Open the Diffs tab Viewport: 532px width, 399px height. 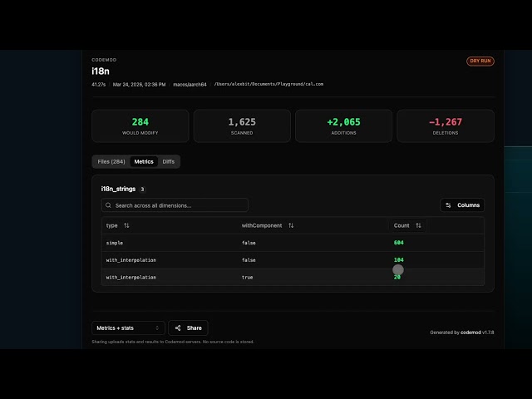pyautogui.click(x=168, y=161)
